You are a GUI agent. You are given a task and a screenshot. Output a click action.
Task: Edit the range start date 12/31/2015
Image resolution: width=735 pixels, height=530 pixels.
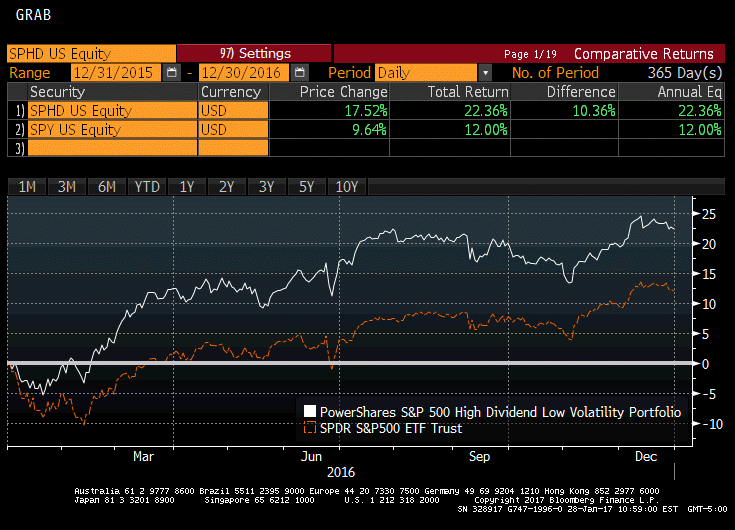[x=116, y=73]
